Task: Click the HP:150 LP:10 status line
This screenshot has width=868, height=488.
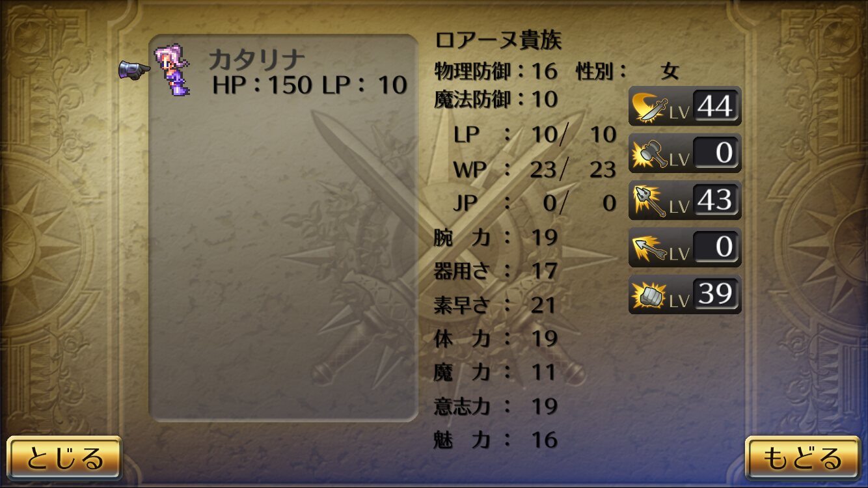Action: point(310,85)
